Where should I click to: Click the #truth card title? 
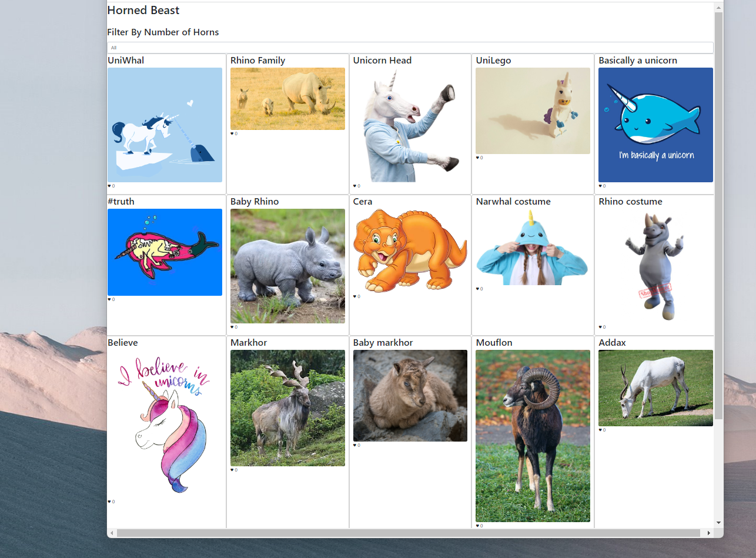121,202
